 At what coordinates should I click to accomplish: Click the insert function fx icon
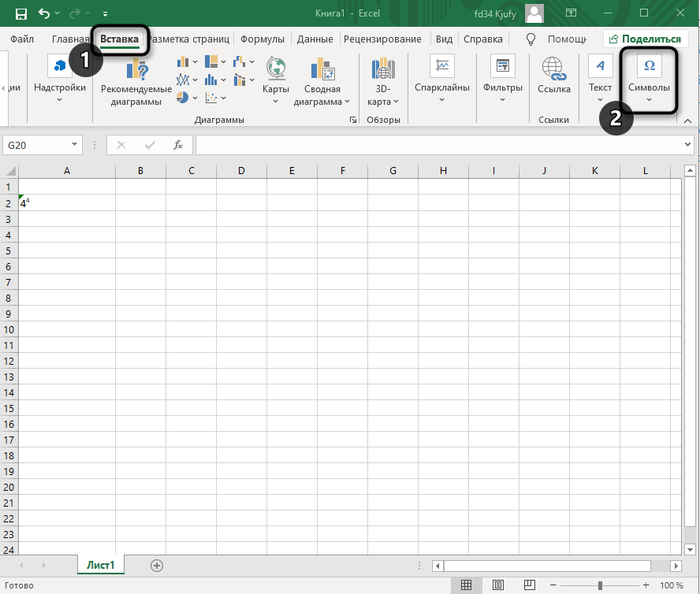(x=178, y=145)
